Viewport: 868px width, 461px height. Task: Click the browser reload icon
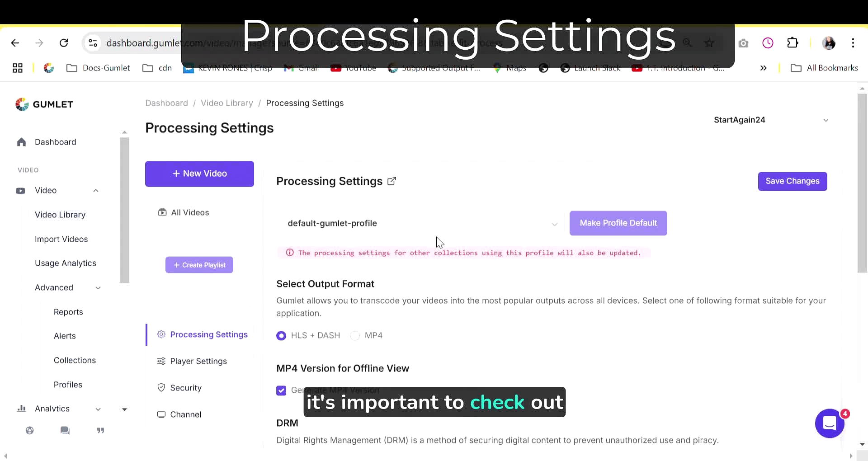(64, 43)
